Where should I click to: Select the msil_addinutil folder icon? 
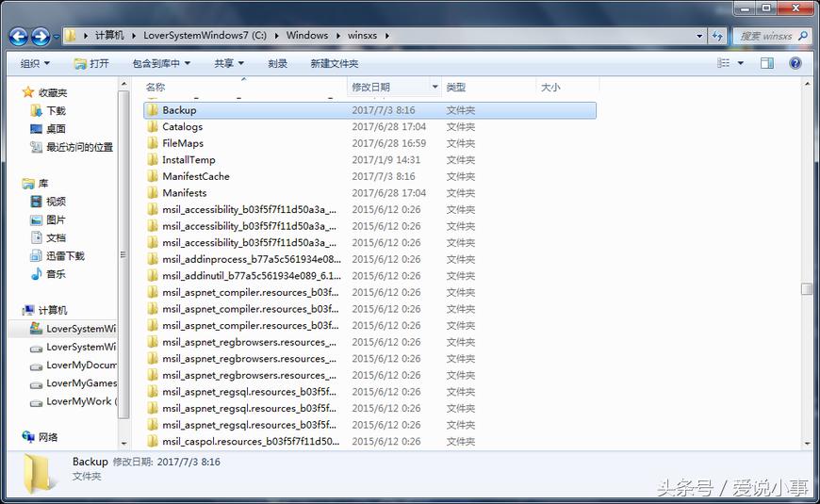[x=153, y=275]
